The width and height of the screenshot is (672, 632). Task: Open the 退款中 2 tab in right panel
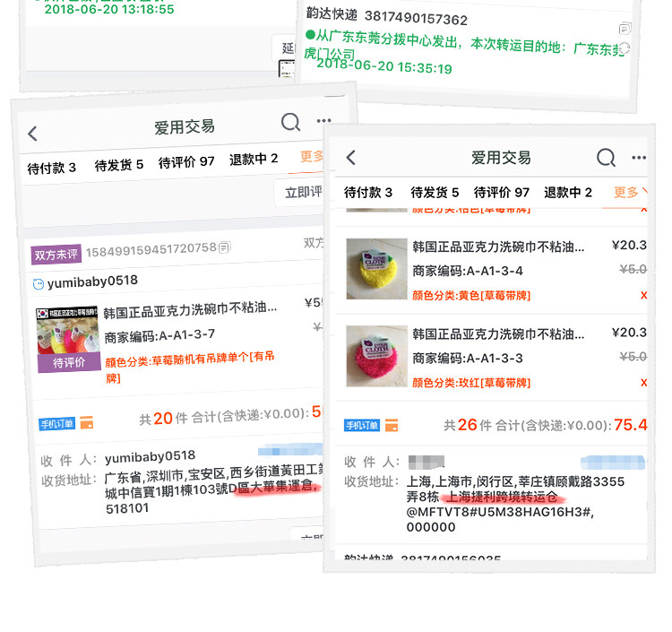point(568,192)
